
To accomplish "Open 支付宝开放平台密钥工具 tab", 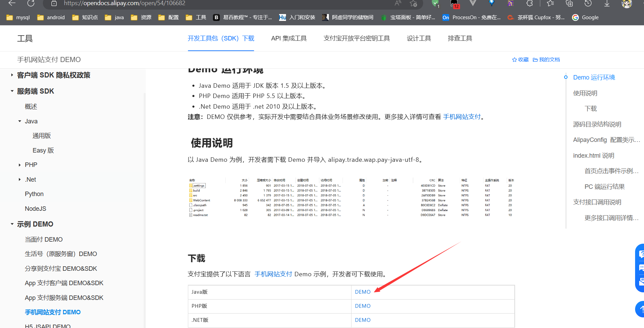I will click(x=357, y=38).
